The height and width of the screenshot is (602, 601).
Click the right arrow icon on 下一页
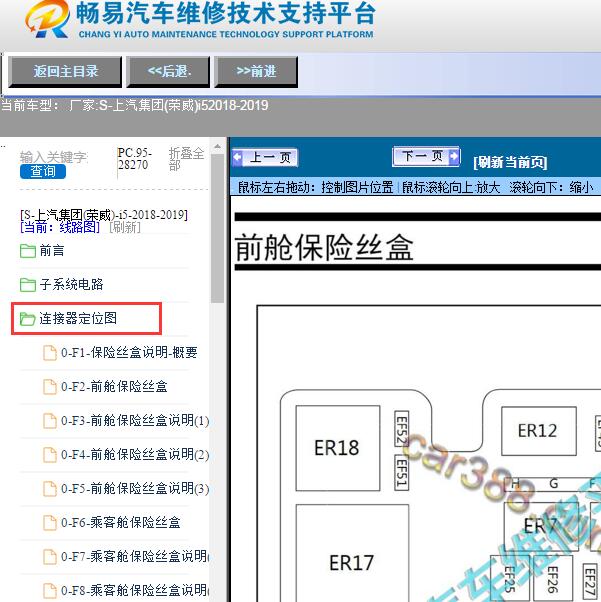point(454,156)
